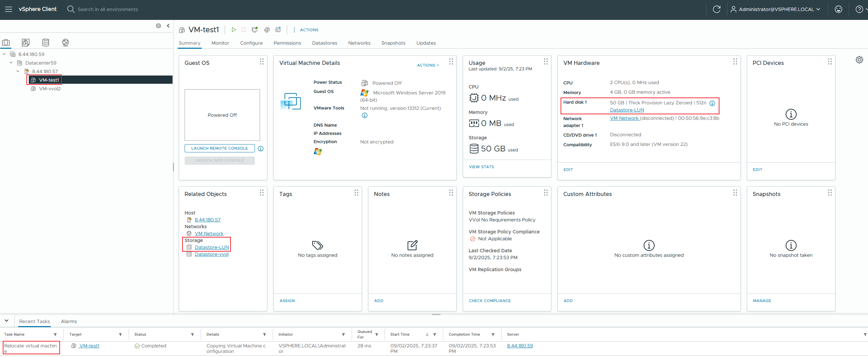
Task: Click EDIT in the PCI Devices card
Action: (x=758, y=170)
